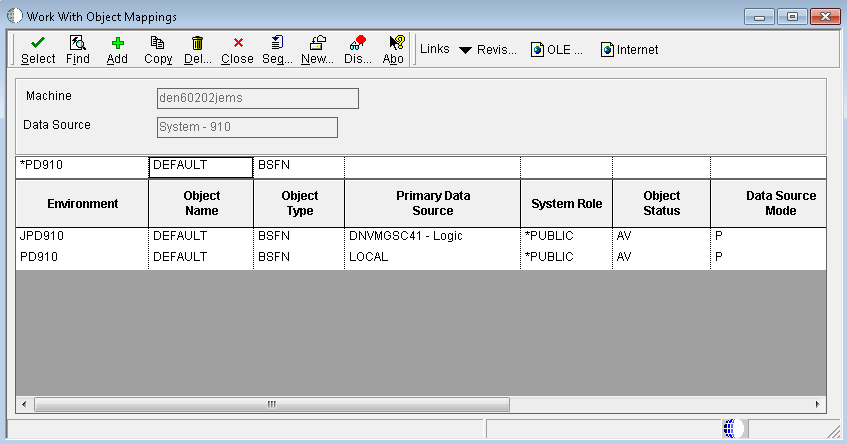The height and width of the screenshot is (444, 847).
Task: Click the scroll left arrow
Action: pyautogui.click(x=24, y=404)
